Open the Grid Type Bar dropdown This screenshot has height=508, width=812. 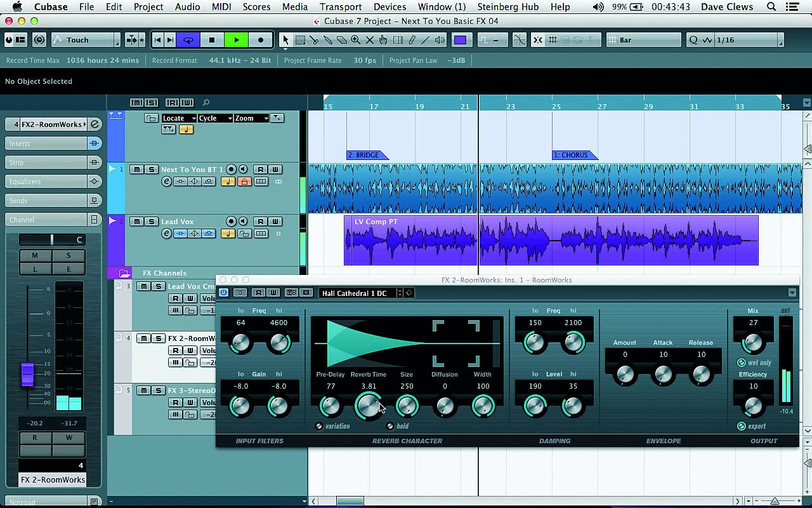click(x=643, y=40)
